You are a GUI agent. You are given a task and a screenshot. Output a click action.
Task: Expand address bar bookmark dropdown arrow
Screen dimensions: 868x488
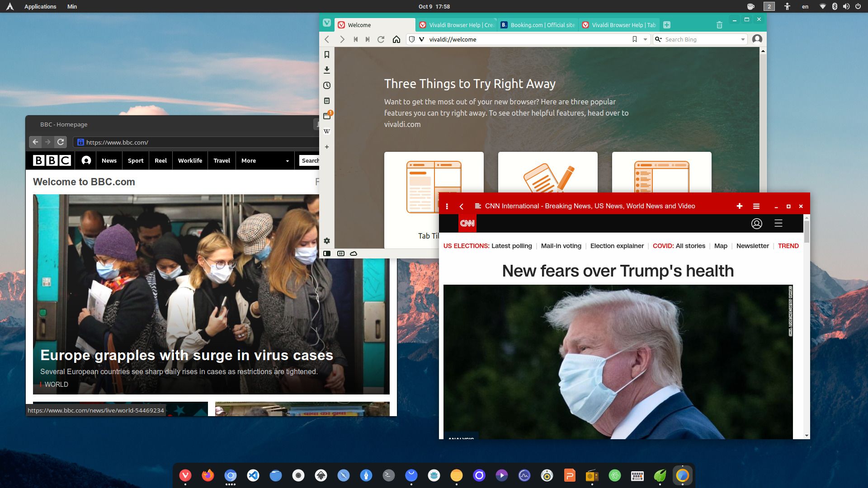click(645, 40)
